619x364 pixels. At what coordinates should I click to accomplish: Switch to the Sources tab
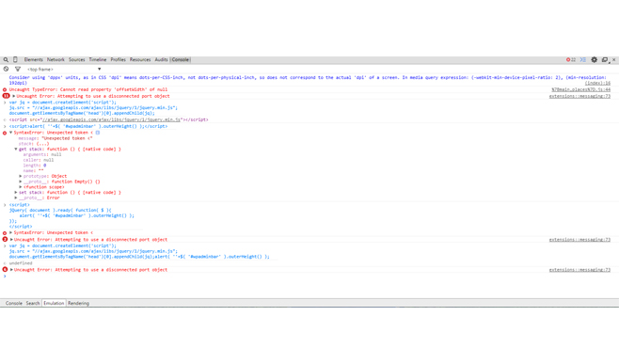coord(76,59)
